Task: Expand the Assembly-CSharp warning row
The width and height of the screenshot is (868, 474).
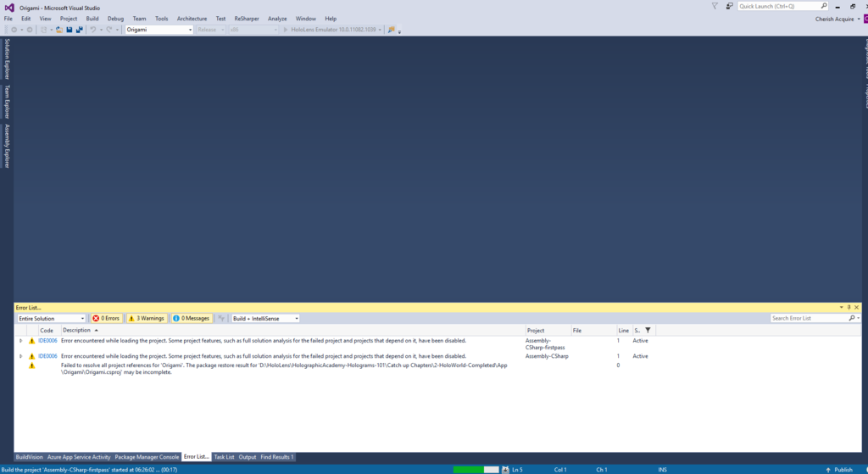Action: [20, 357]
